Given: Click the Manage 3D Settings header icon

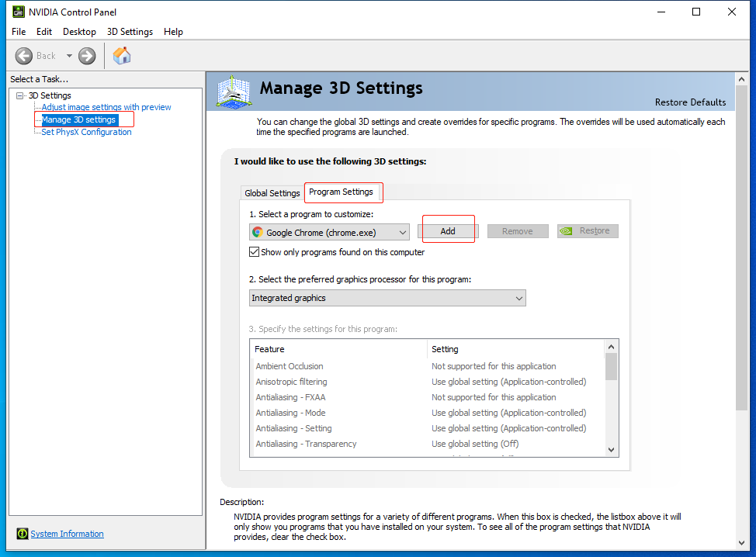Looking at the screenshot, I should coord(234,92).
